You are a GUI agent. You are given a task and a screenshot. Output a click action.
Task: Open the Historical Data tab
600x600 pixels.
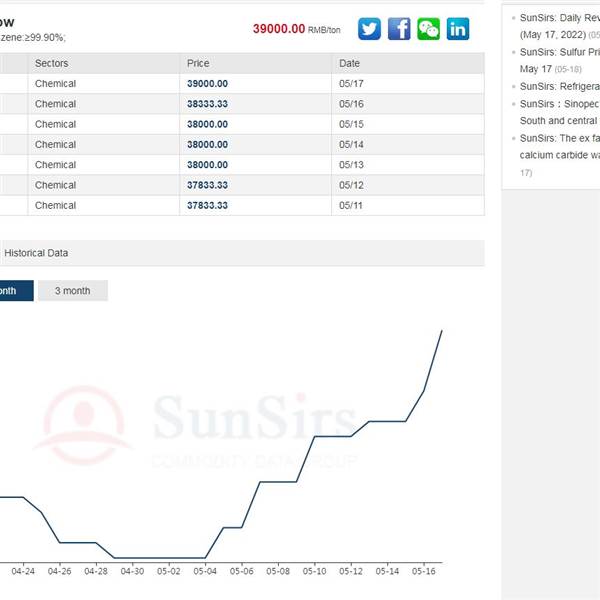[36, 253]
